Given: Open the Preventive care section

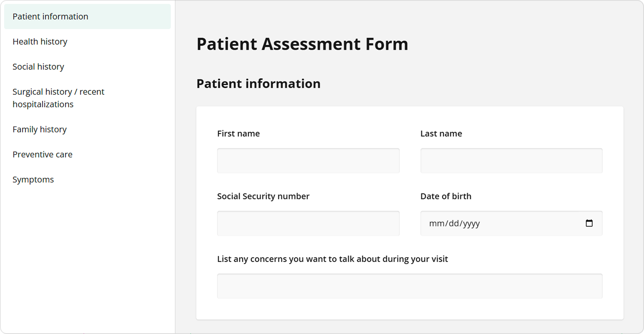Looking at the screenshot, I should (42, 154).
